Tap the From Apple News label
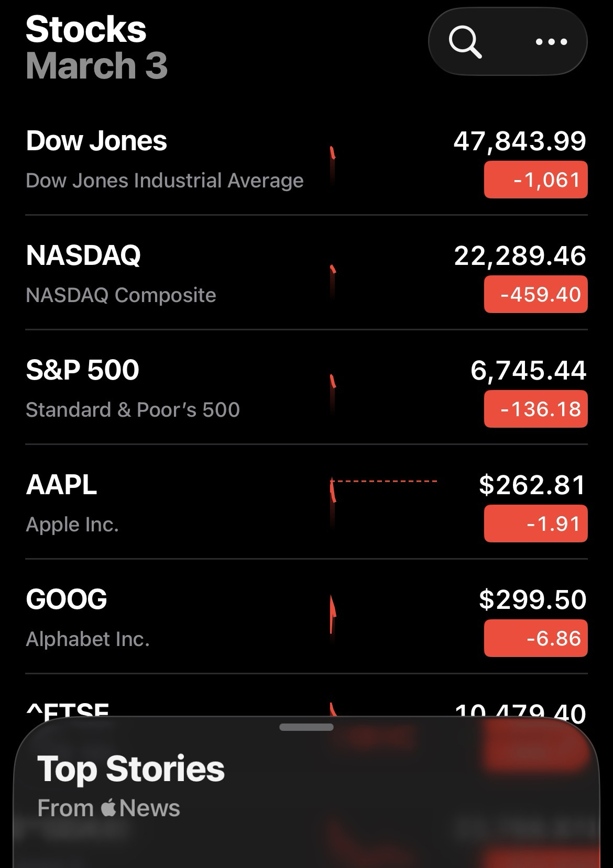 [x=108, y=808]
